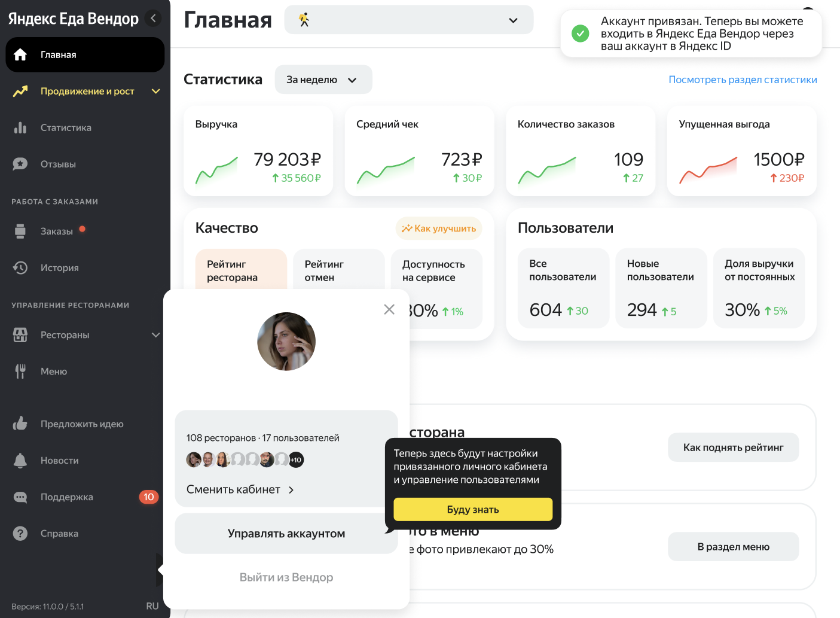The width and height of the screenshot is (840, 618).
Task: Switch language via RU label
Action: coord(152,606)
